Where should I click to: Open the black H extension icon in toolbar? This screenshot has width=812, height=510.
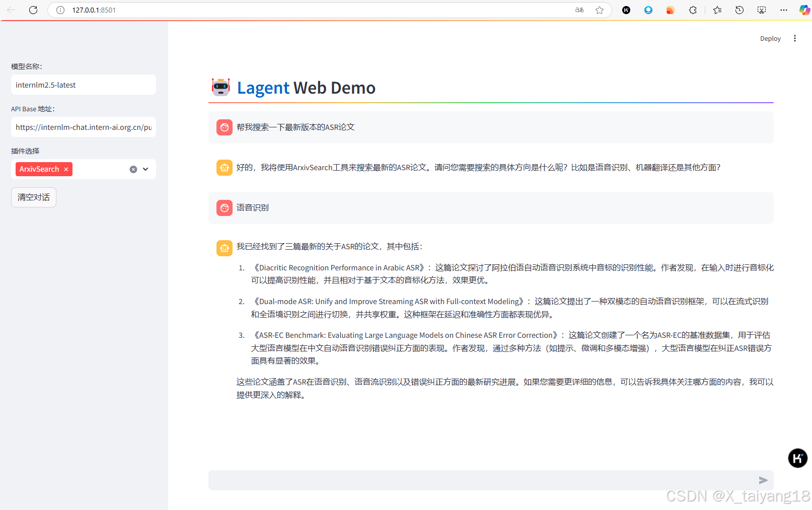click(x=626, y=10)
